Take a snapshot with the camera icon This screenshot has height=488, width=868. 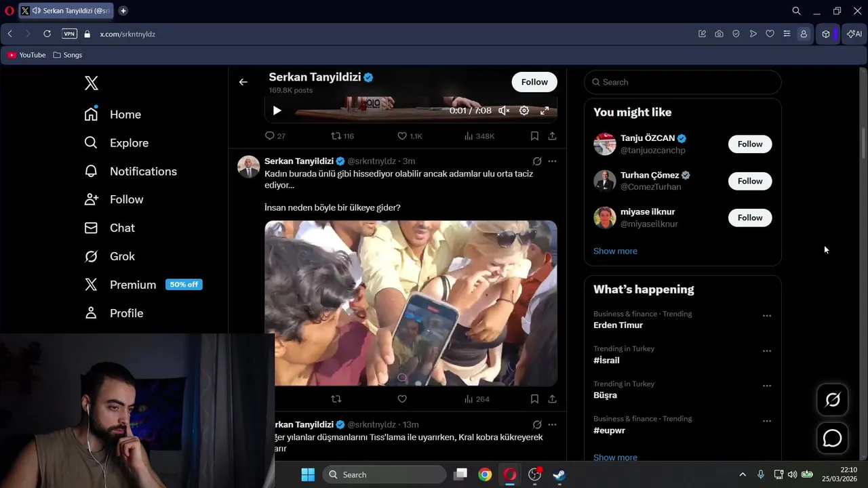(x=719, y=34)
